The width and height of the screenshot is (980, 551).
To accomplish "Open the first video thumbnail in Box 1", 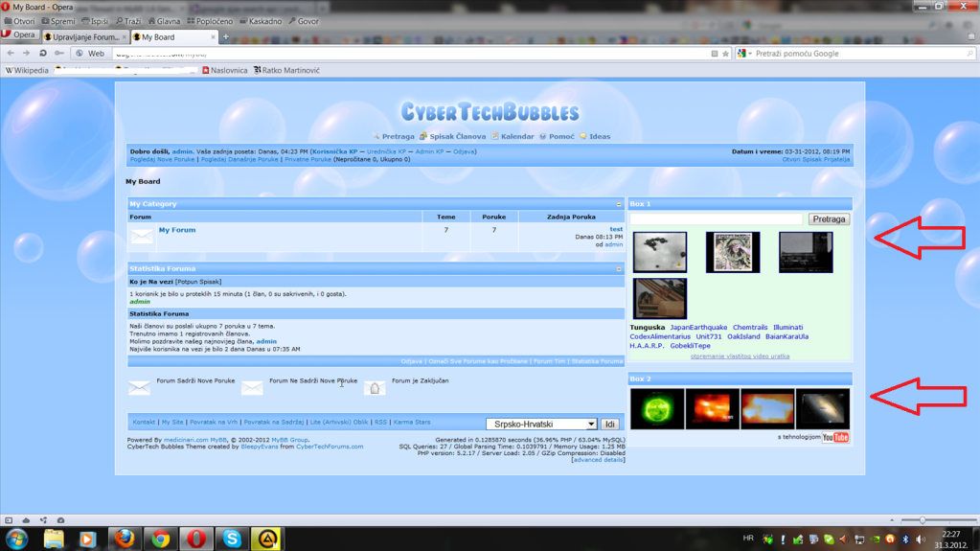I will point(659,252).
